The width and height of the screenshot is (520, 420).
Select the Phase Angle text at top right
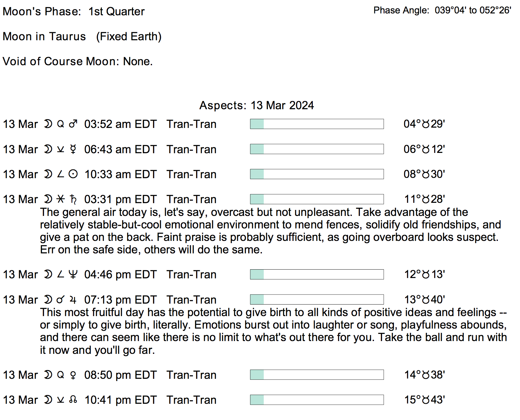click(x=442, y=11)
